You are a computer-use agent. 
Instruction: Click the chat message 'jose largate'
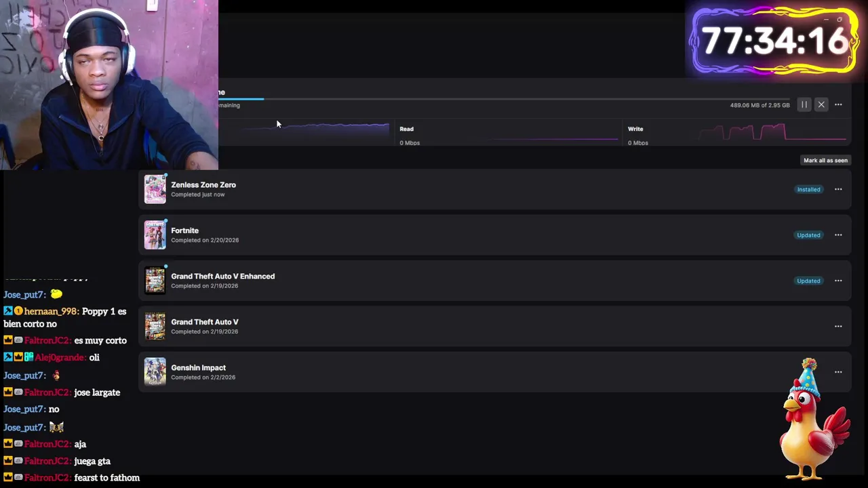click(97, 392)
